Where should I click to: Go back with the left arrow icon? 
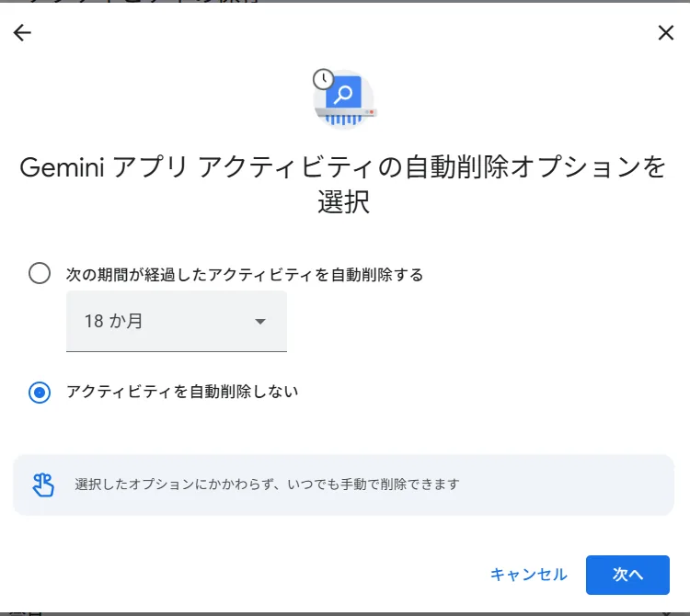[x=22, y=32]
